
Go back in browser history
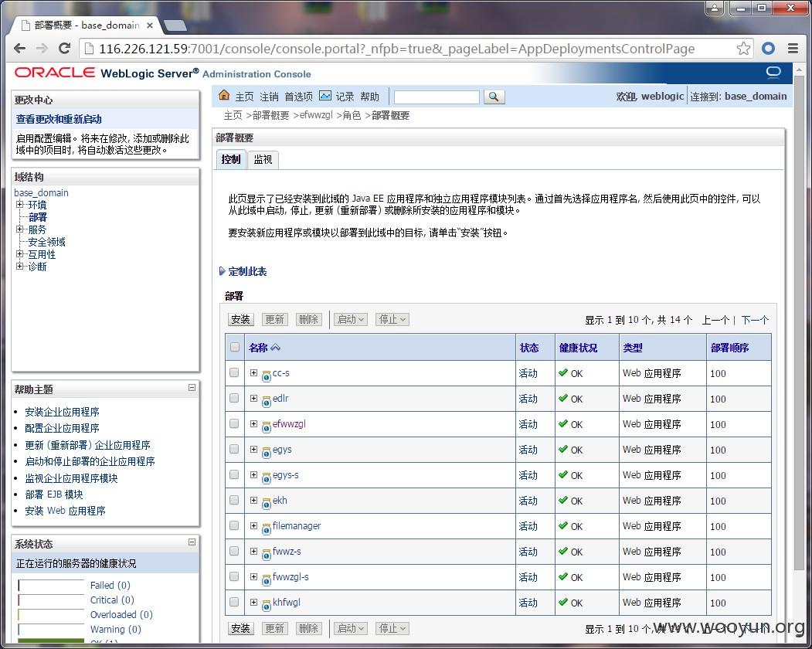pos(19,49)
